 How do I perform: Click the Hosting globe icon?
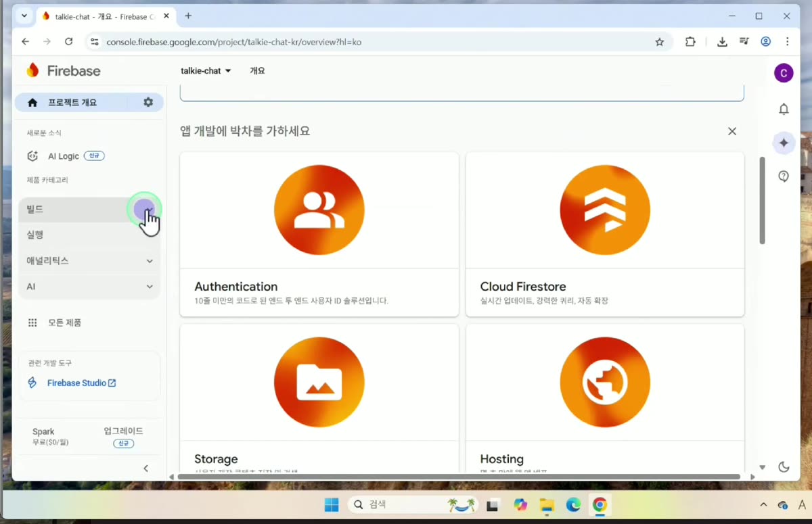(x=605, y=382)
